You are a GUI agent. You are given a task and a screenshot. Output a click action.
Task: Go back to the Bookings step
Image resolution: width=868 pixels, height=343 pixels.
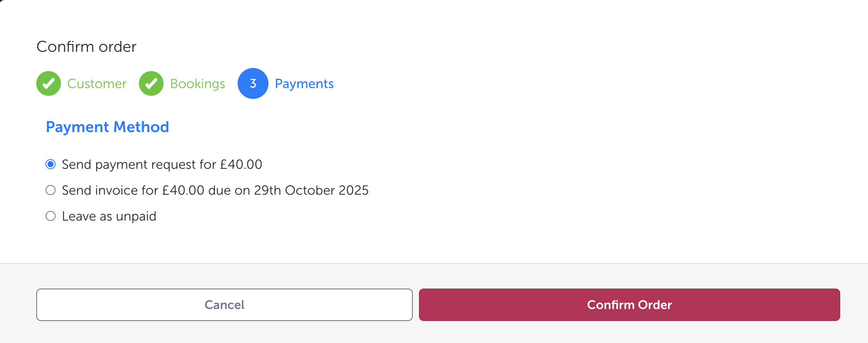198,84
